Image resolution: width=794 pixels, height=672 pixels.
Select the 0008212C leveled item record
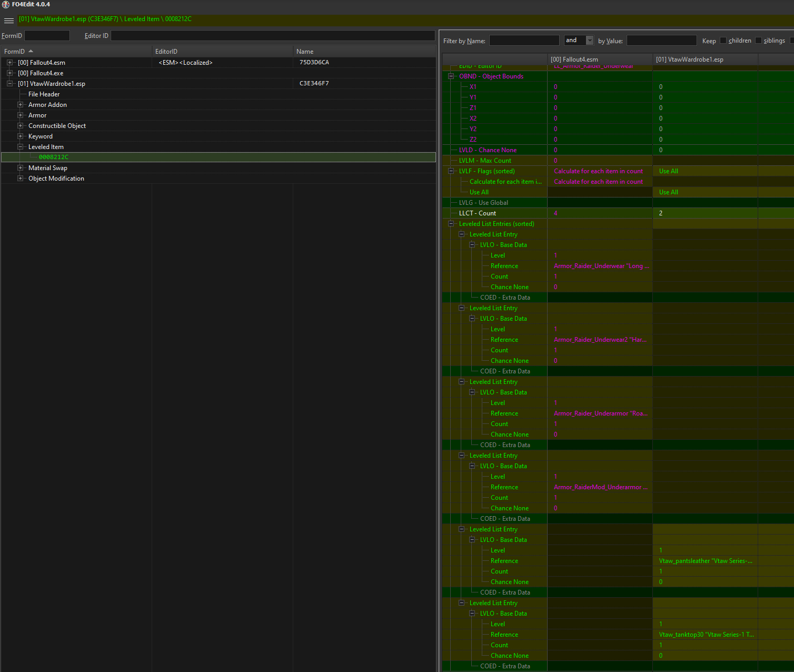[x=53, y=157]
